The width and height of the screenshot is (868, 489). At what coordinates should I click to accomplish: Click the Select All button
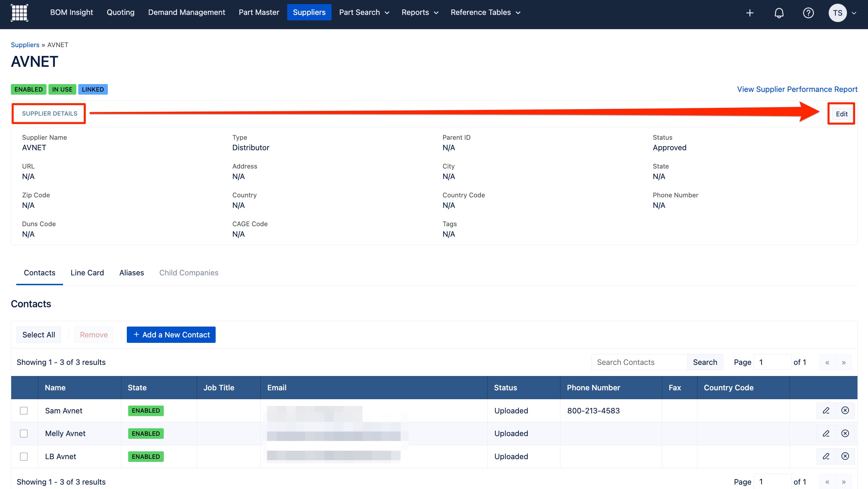click(39, 335)
